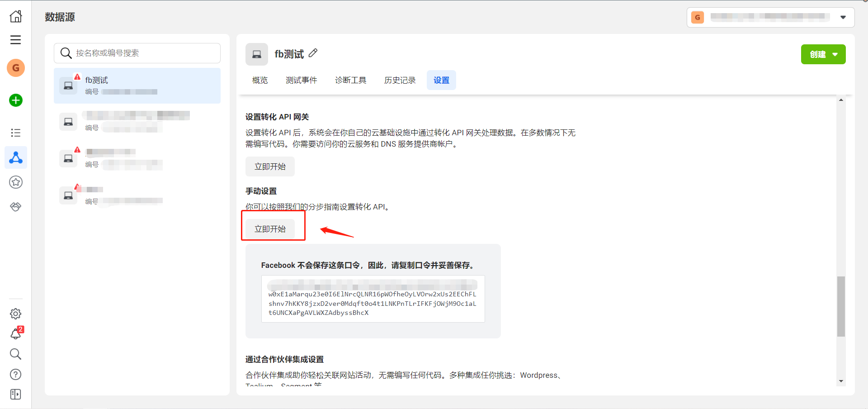Switch to the 历史记录 tab
Viewport: 868px width, 409px height.
[400, 80]
